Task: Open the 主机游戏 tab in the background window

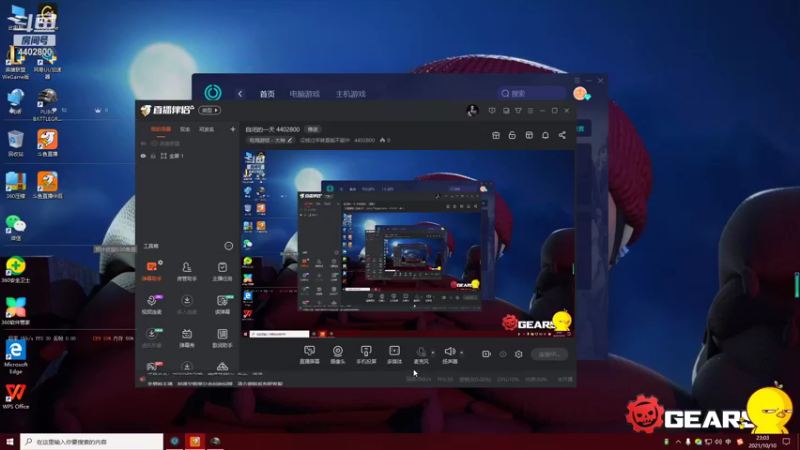Action: [x=351, y=94]
